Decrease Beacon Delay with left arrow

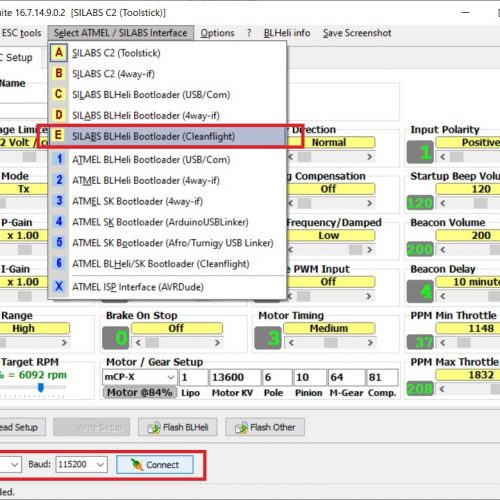tap(443, 296)
